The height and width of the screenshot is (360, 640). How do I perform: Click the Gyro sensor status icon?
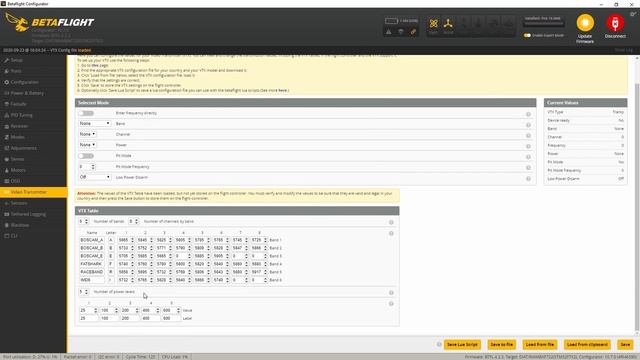click(433, 24)
